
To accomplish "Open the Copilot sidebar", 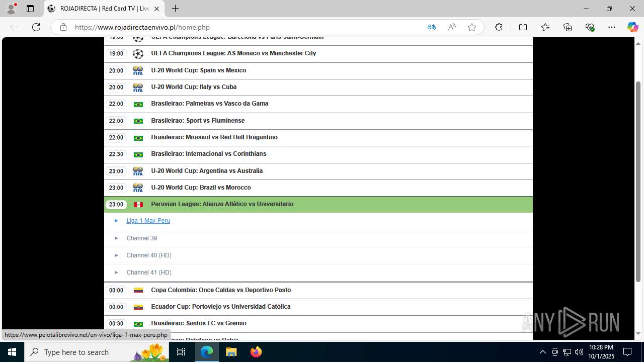I will (632, 27).
